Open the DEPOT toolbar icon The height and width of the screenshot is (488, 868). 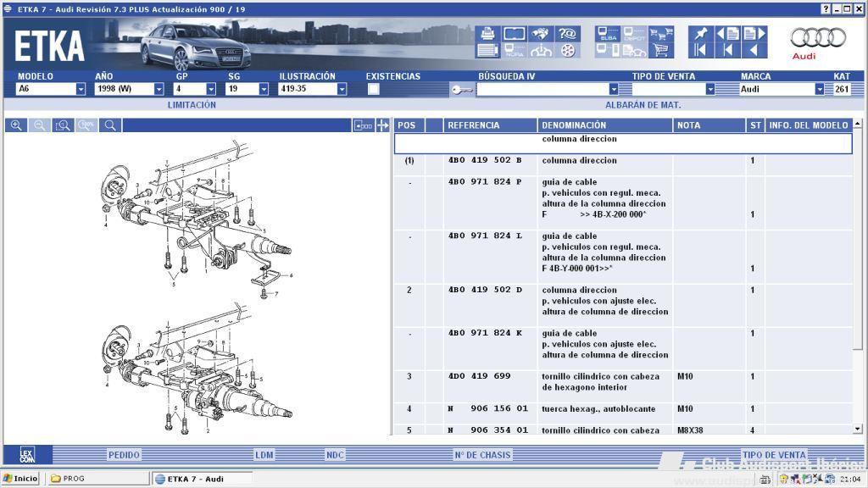click(634, 34)
